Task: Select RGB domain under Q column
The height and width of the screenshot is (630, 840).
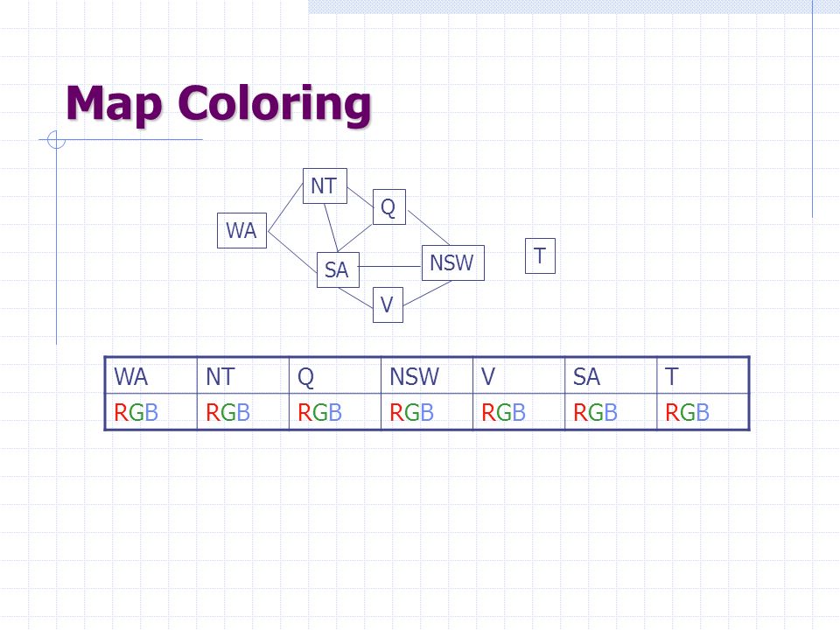Action: [320, 412]
